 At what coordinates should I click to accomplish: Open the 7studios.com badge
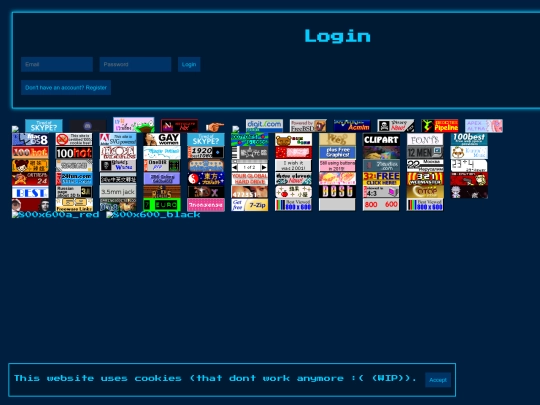381,166
